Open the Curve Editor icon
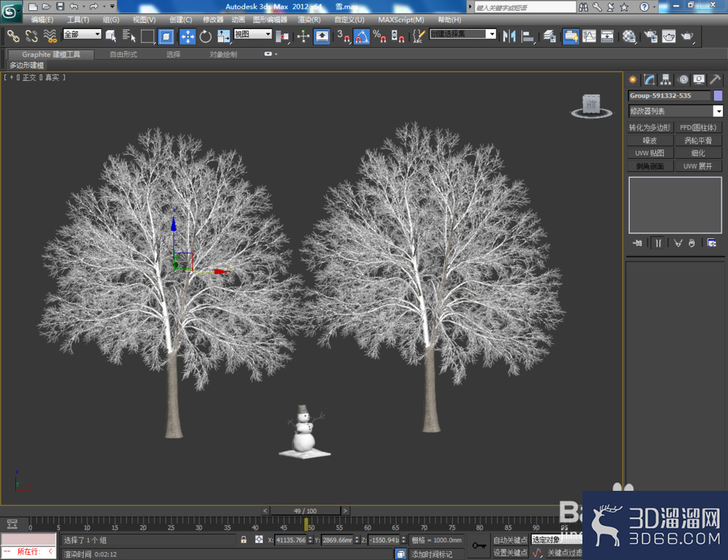728x560 pixels. tap(589, 36)
